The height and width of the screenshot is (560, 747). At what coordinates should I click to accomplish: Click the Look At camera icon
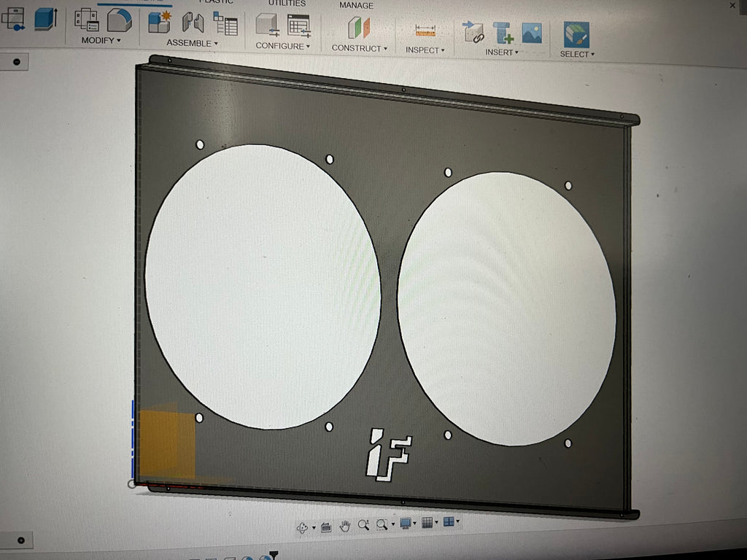click(326, 526)
